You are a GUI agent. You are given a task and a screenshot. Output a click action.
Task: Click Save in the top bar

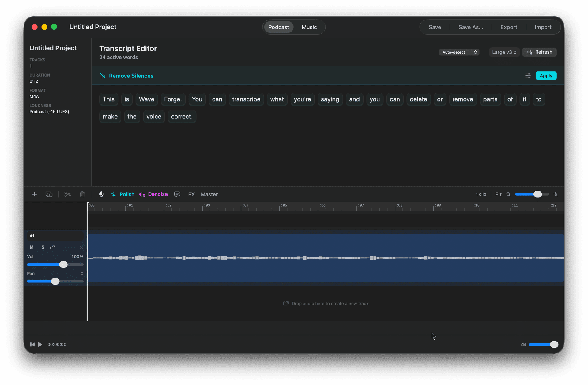[x=435, y=27]
